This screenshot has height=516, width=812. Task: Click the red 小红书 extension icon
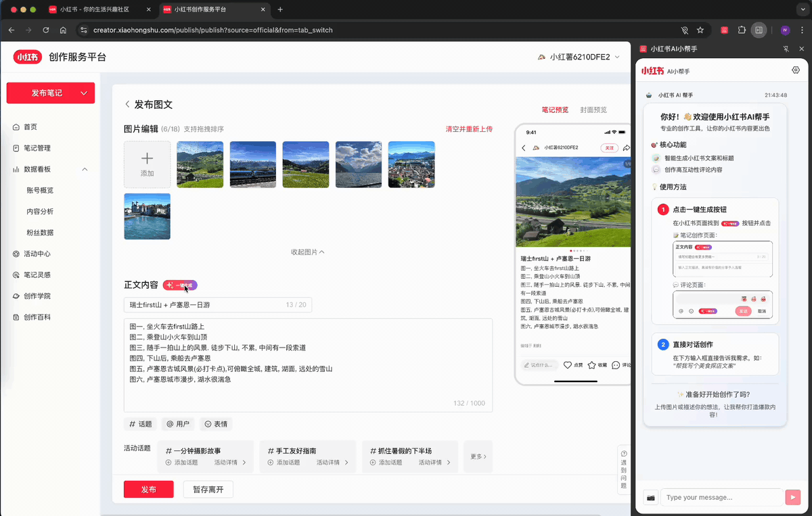[725, 30]
